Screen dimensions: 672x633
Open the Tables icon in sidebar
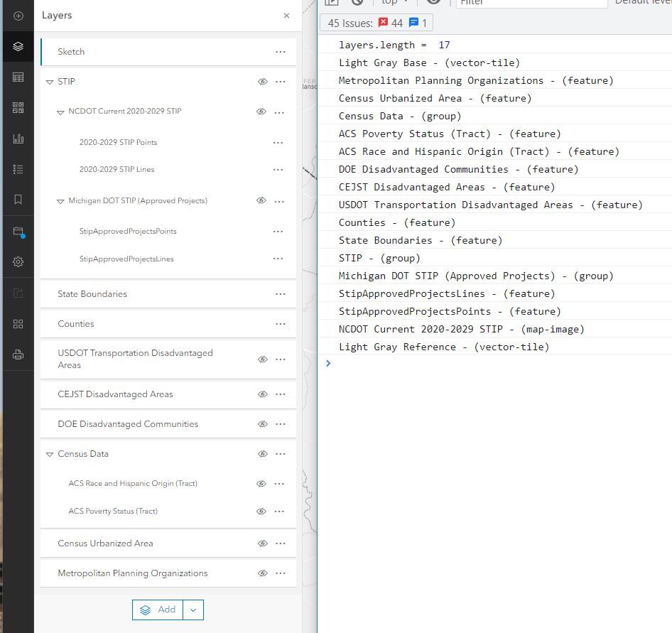(x=18, y=77)
